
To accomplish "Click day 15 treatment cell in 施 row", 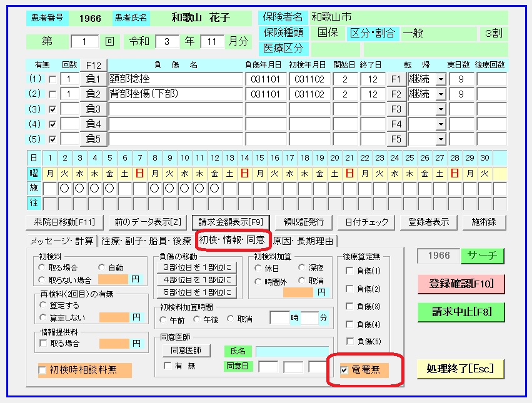I will point(259,187).
